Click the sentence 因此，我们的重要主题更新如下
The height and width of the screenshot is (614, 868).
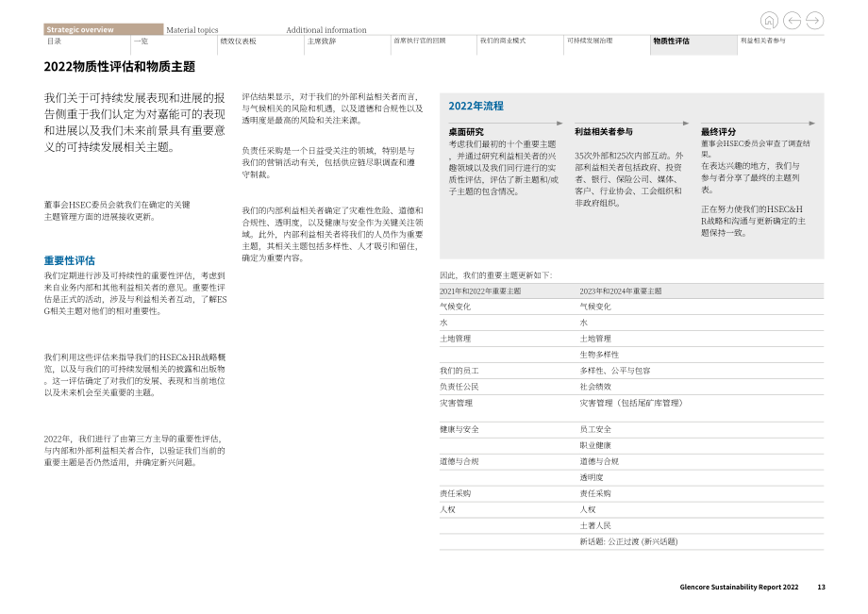pos(495,275)
